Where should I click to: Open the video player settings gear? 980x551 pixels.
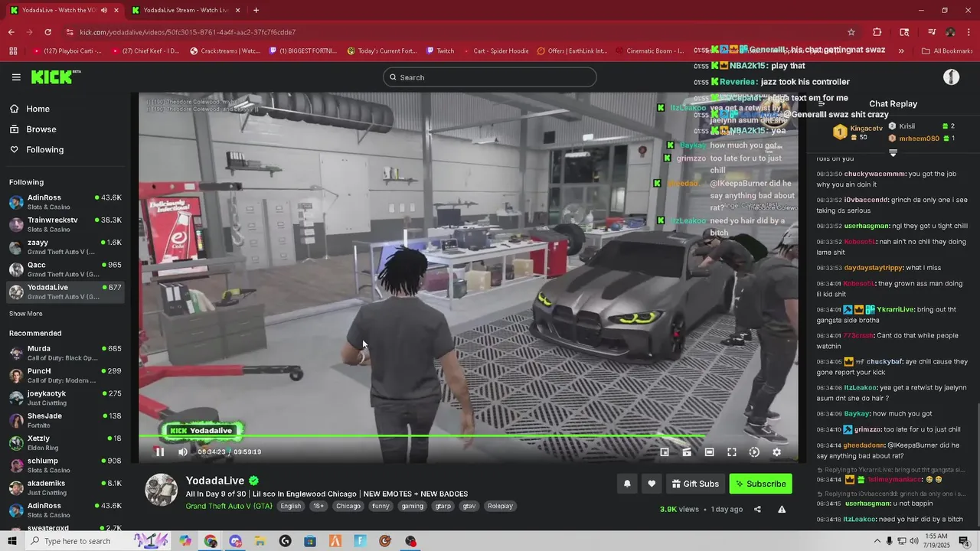point(776,452)
